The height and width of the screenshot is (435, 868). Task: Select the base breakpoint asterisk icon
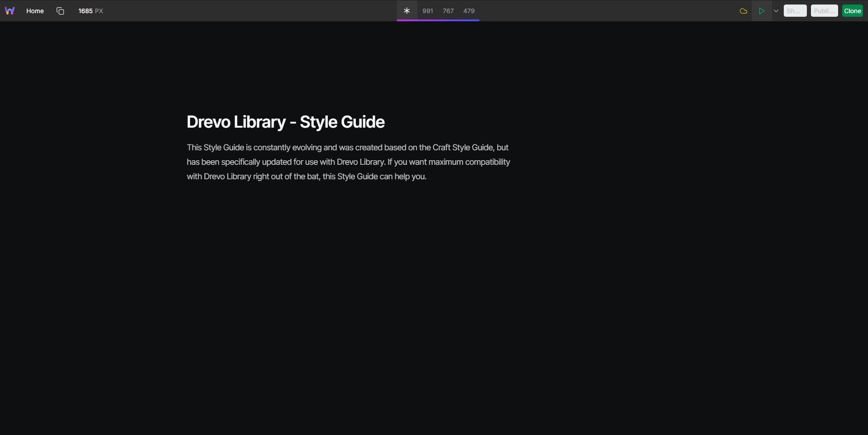click(x=407, y=11)
